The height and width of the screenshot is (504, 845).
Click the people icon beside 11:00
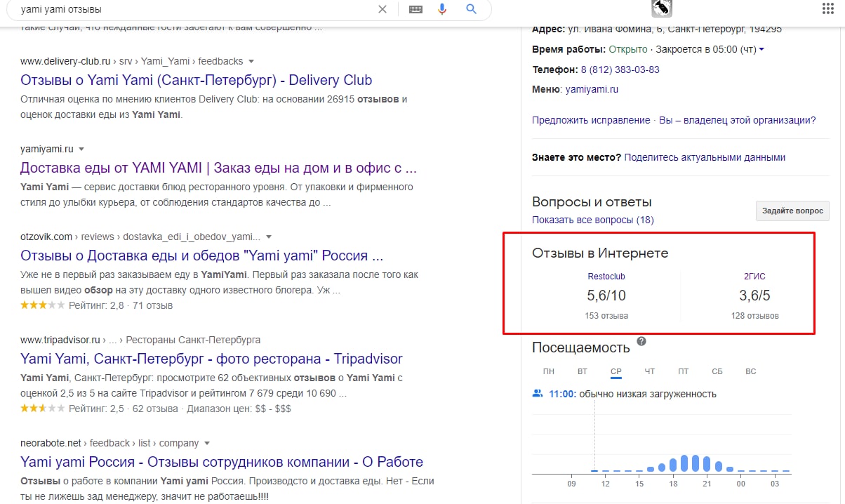pyautogui.click(x=538, y=394)
